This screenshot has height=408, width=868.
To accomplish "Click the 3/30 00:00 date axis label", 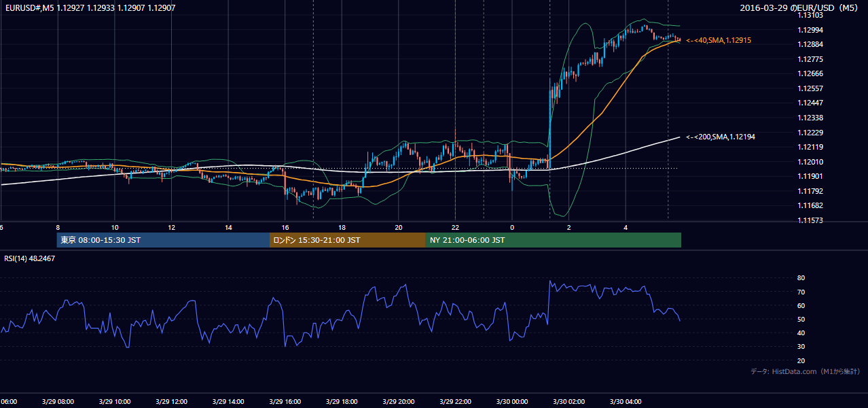I will [512, 401].
